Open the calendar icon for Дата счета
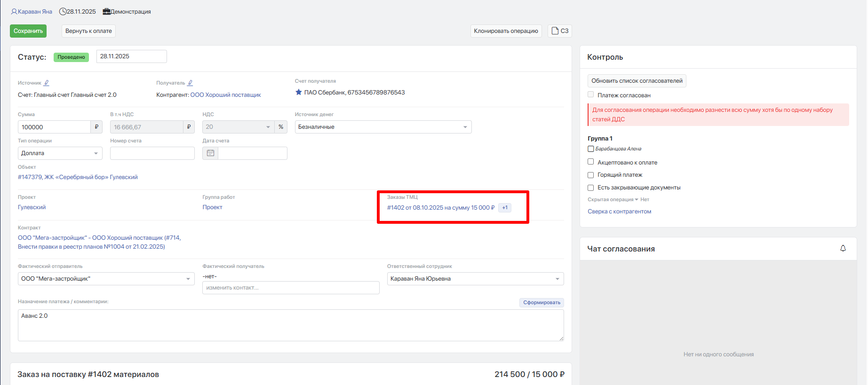Viewport: 868px width, 385px height. coord(210,153)
